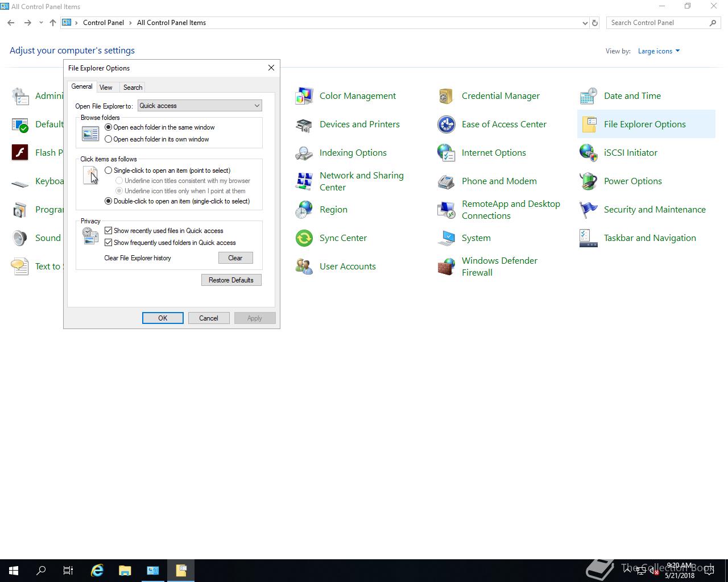Click the Indexing Options icon

pos(304,153)
